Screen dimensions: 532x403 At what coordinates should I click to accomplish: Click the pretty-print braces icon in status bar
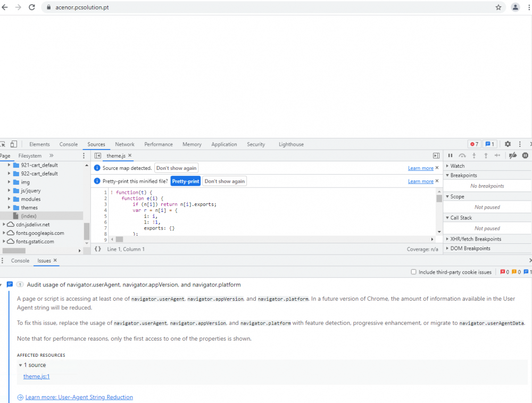[x=98, y=249]
